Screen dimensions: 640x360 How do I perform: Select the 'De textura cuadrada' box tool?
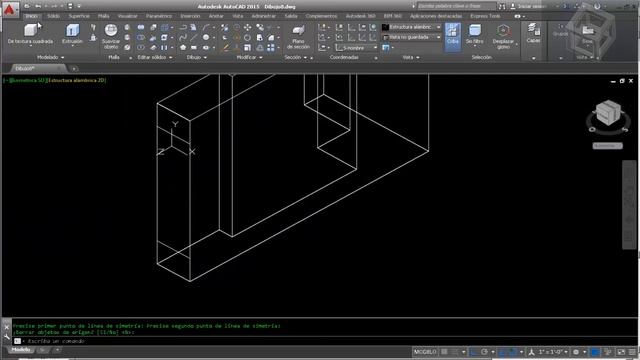(30, 34)
